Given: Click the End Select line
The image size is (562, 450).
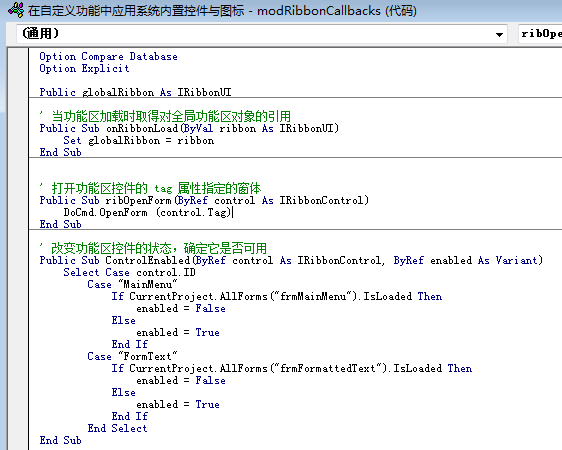Looking at the screenshot, I should [x=117, y=428].
